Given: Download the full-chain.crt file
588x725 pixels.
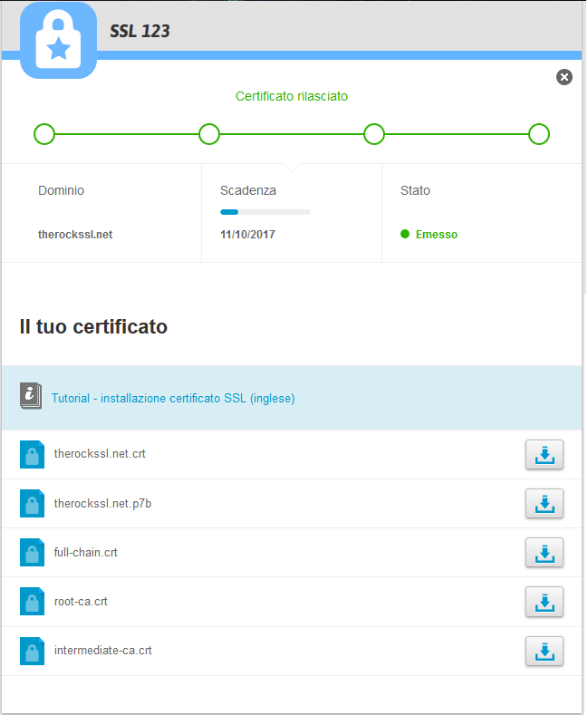Looking at the screenshot, I should coord(545,553).
